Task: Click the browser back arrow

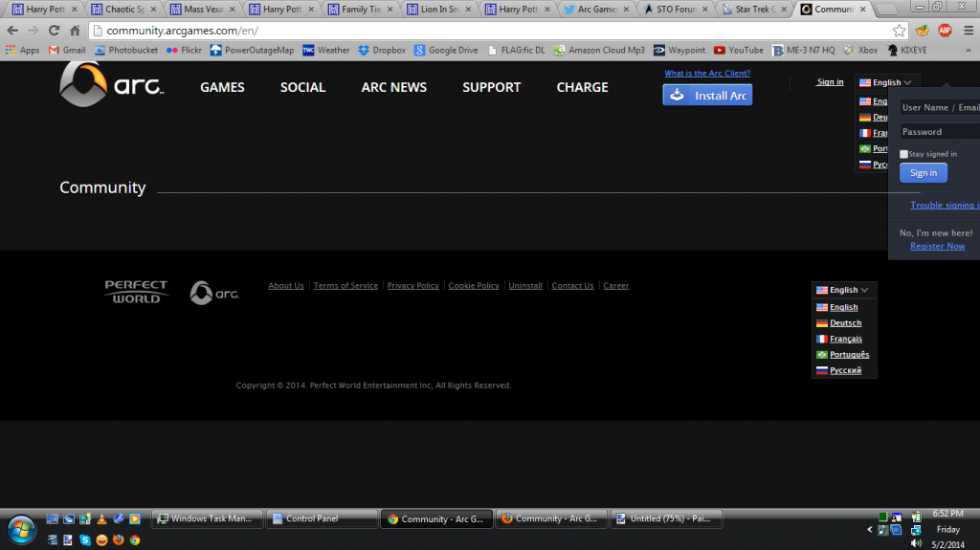Action: pos(12,31)
